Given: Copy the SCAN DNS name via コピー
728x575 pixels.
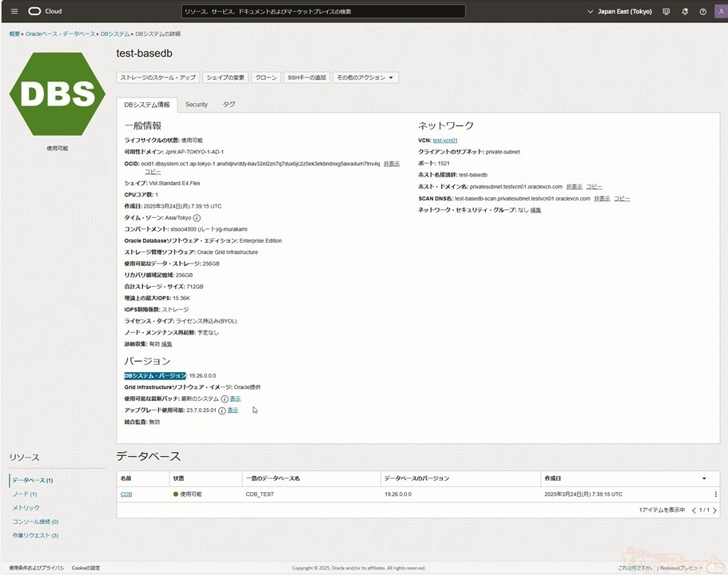Looking at the screenshot, I should [622, 199].
